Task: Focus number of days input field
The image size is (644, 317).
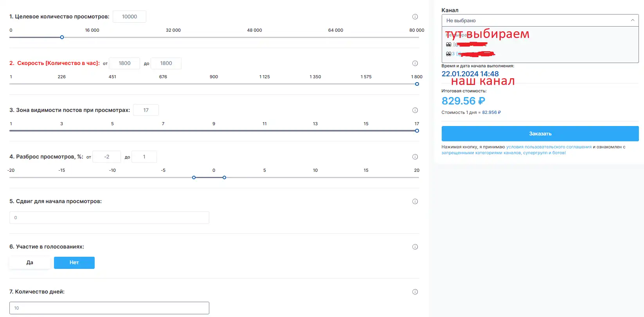Action: 109,308
